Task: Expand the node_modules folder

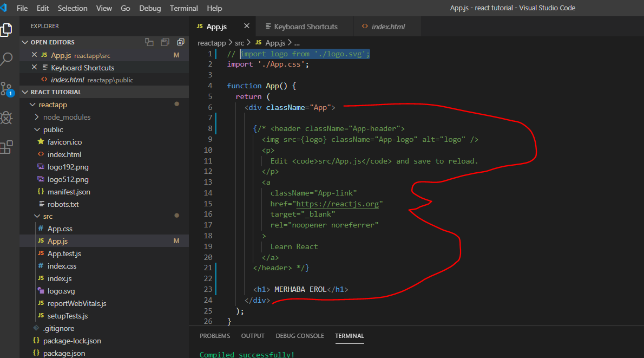Action: click(67, 117)
